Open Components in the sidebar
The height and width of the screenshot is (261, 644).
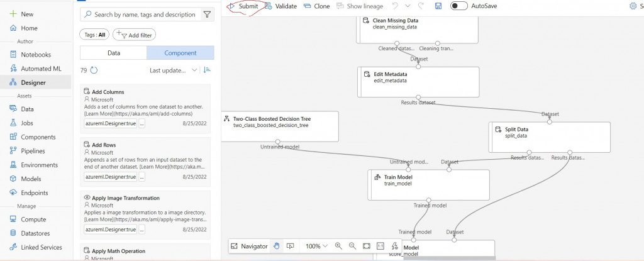(x=33, y=137)
